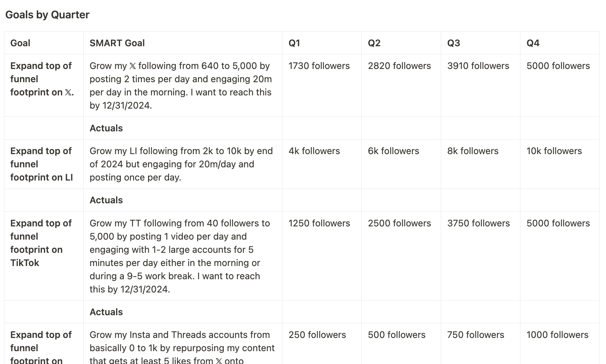Click the TikTok goal title cell
606x364 pixels.
point(44,256)
